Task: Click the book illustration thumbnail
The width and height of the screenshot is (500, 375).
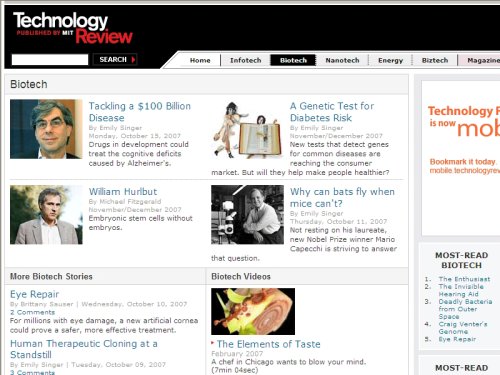Action: [247, 130]
